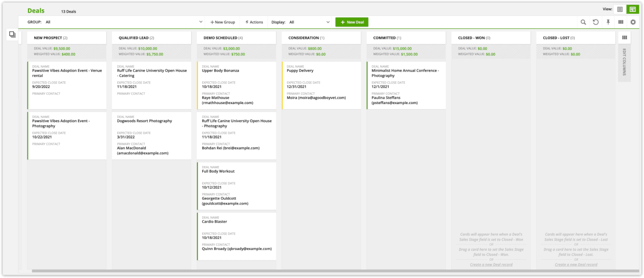Open the search icon in the toolbar
The width and height of the screenshot is (644, 278).
[x=583, y=22]
